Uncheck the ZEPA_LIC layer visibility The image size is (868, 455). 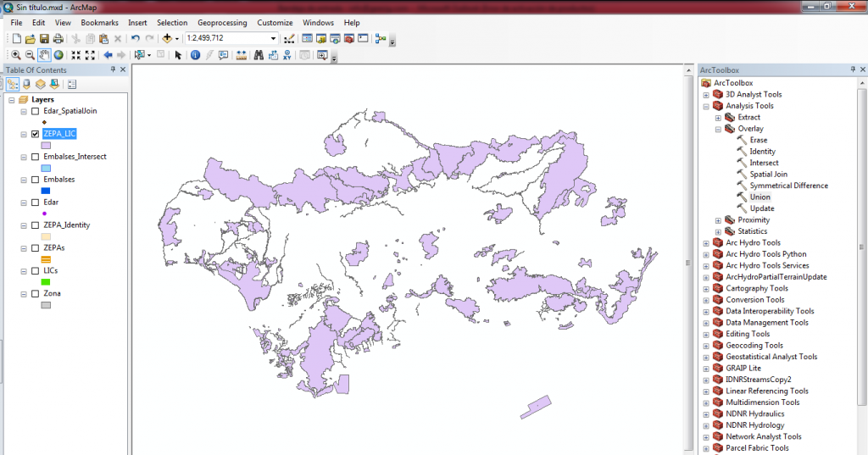point(35,134)
